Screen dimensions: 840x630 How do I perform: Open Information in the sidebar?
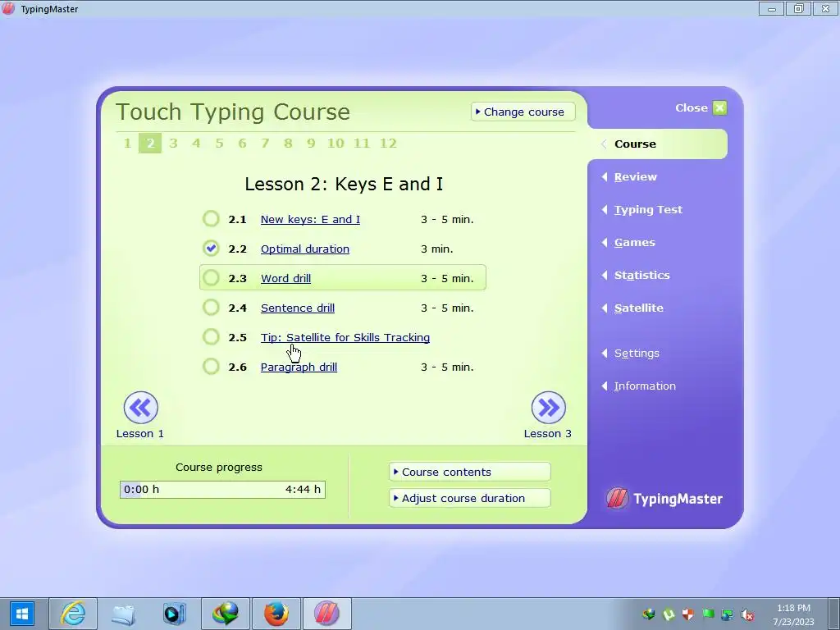click(645, 386)
